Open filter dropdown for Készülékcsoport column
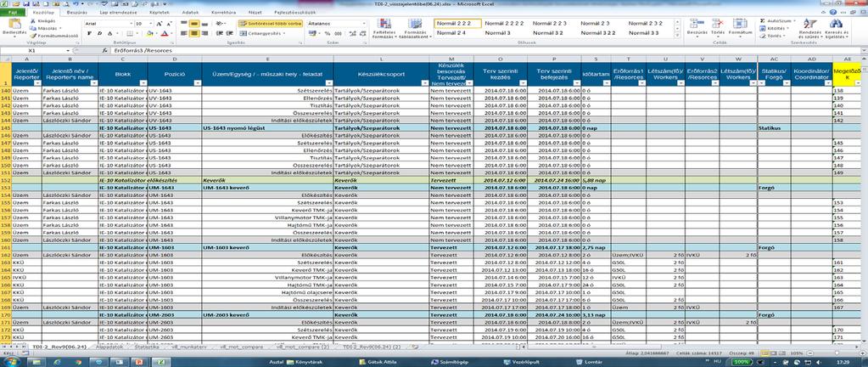 424,83
